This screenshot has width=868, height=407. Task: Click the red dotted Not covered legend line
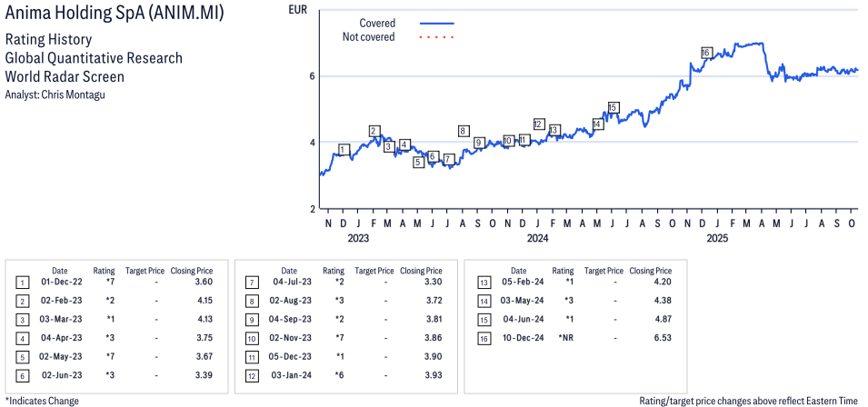pos(437,37)
